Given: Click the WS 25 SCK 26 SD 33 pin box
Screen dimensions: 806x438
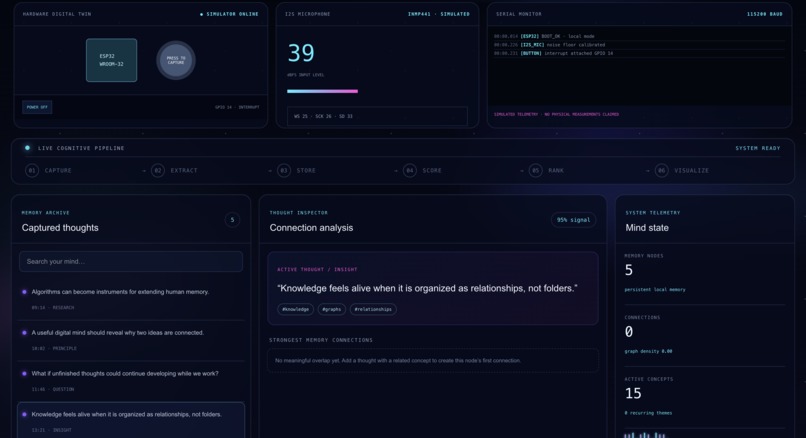Looking at the screenshot, I should pyautogui.click(x=377, y=116).
